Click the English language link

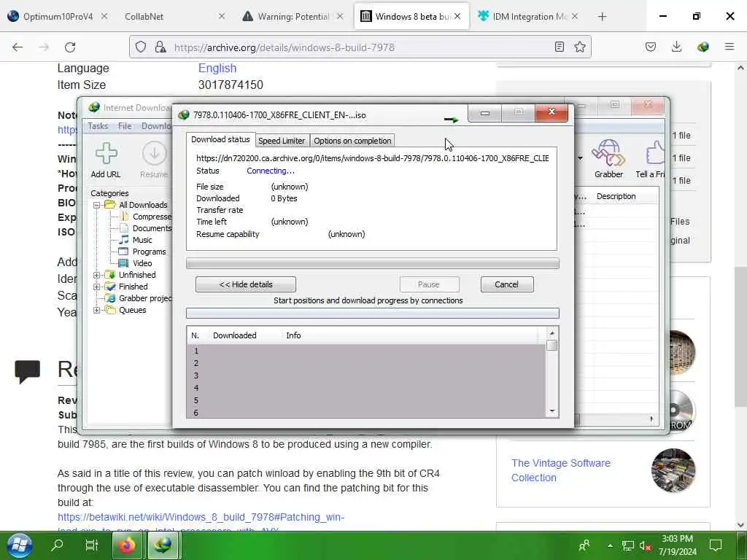pyautogui.click(x=217, y=68)
